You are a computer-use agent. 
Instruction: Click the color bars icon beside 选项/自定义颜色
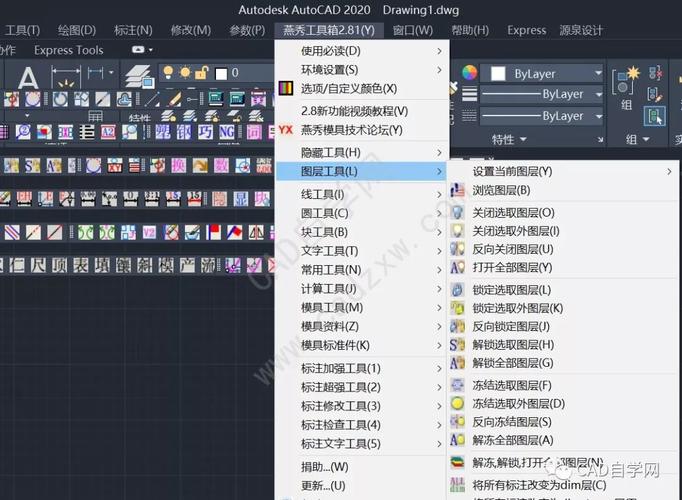[286, 89]
